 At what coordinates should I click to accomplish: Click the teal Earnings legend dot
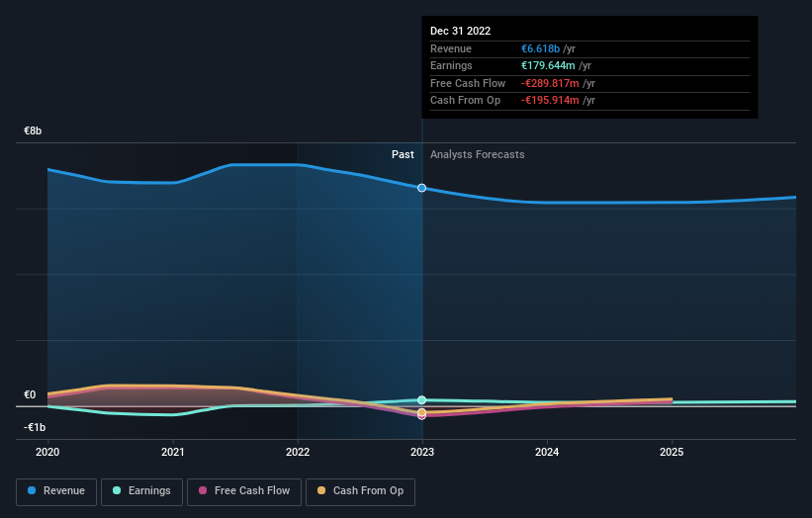pos(117,490)
